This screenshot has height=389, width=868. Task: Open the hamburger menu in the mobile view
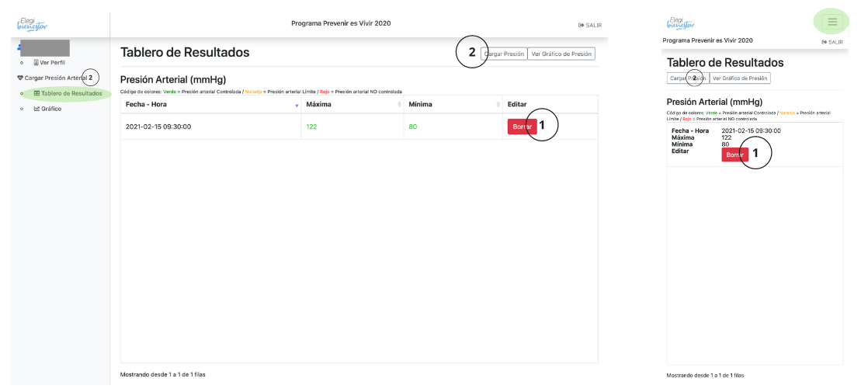tap(832, 21)
